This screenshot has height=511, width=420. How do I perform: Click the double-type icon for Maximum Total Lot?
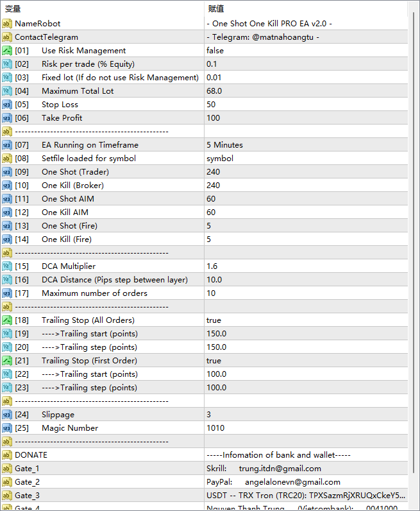(x=7, y=91)
